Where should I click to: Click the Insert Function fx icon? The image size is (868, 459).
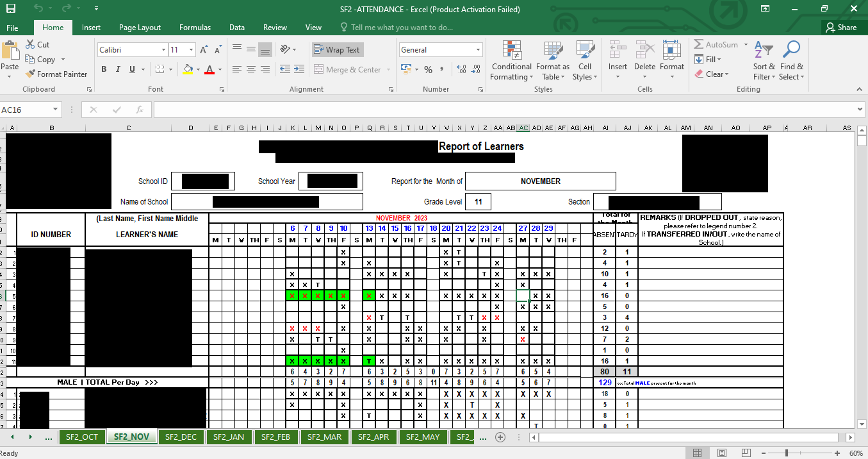139,110
